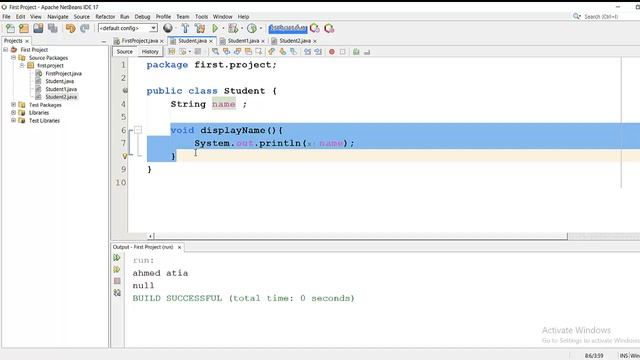640x360 pixels.
Task: Click Re-run icon in Output panel
Action: (x=117, y=258)
